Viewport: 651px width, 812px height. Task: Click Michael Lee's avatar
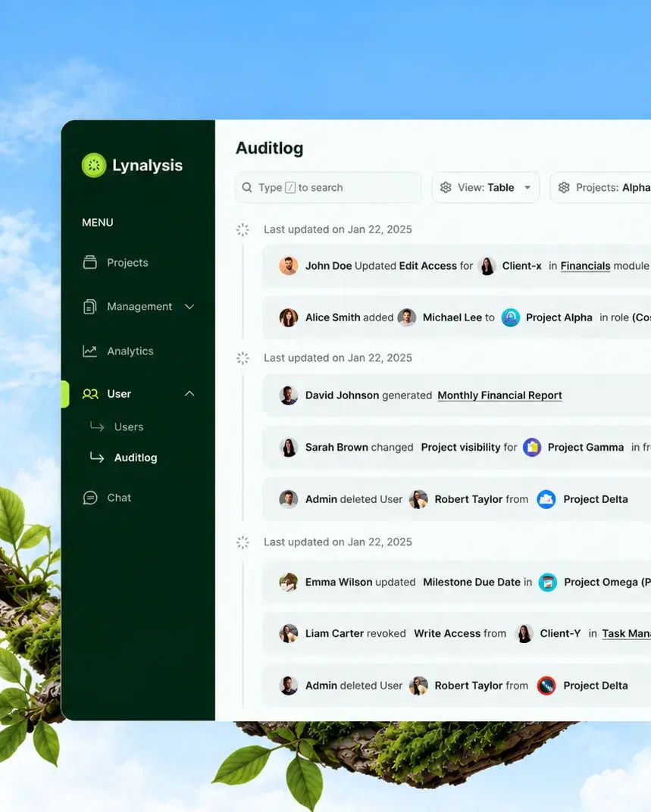click(407, 317)
